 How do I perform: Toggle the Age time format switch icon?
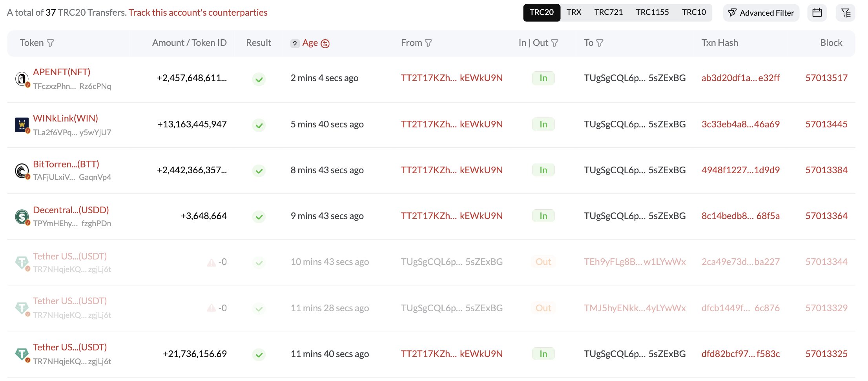[325, 43]
